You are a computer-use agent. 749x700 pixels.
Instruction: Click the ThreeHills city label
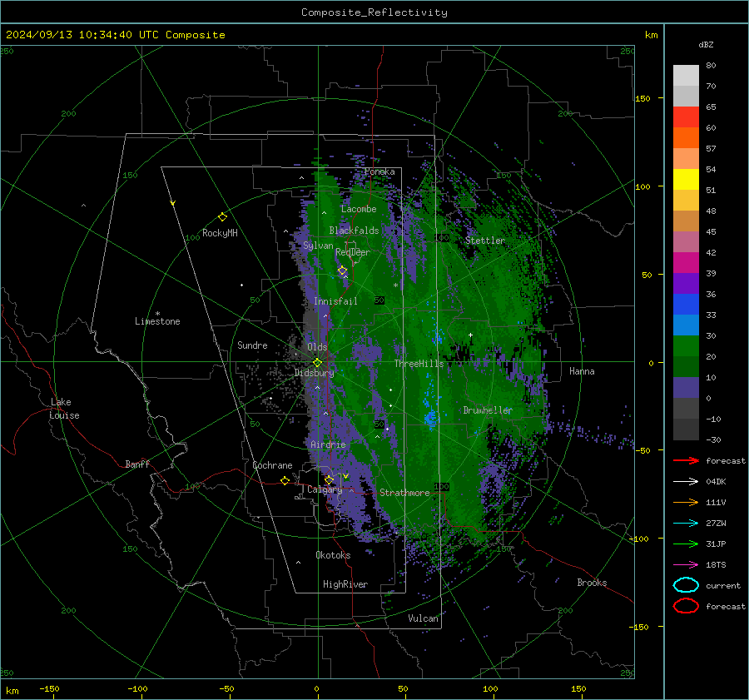point(419,364)
